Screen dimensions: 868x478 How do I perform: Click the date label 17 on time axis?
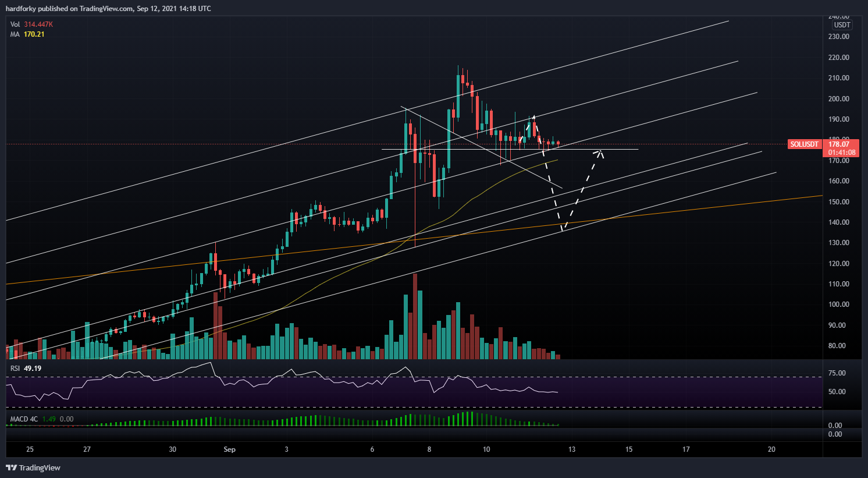click(686, 449)
